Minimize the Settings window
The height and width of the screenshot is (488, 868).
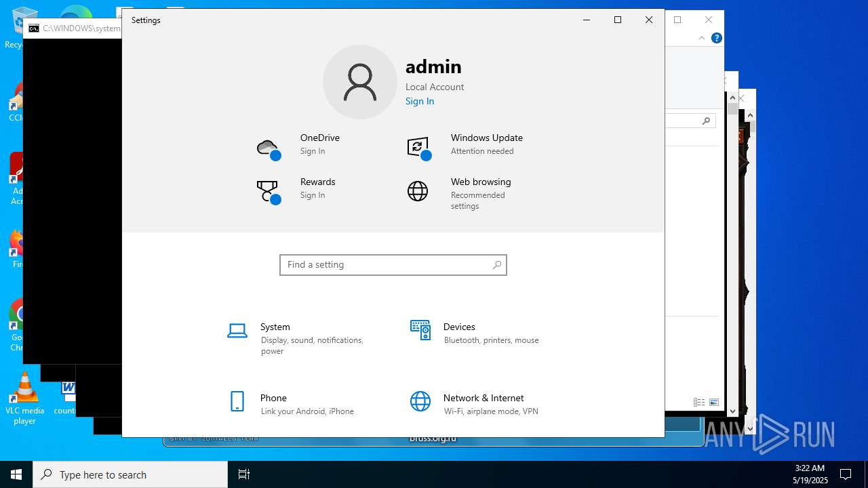tap(587, 20)
